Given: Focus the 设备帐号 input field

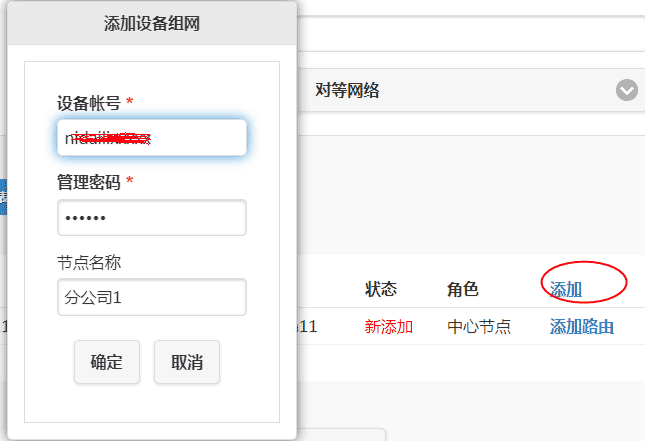Looking at the screenshot, I should point(151,138).
